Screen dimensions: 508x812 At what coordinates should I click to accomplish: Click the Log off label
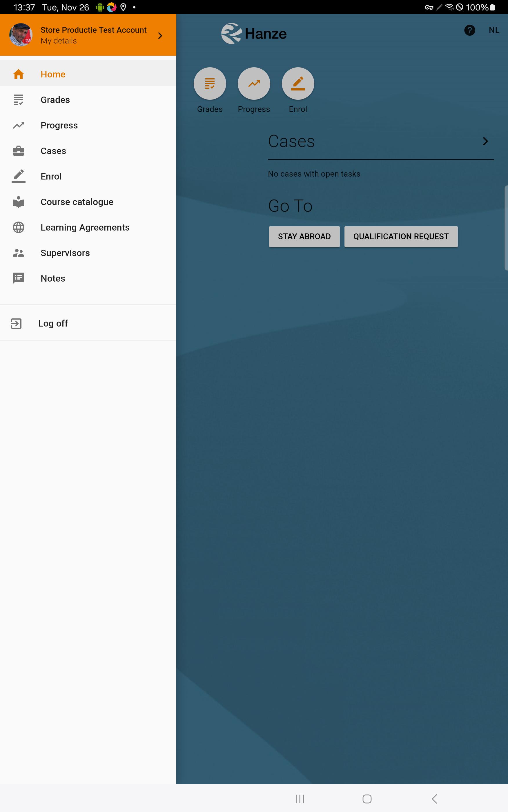[53, 324]
